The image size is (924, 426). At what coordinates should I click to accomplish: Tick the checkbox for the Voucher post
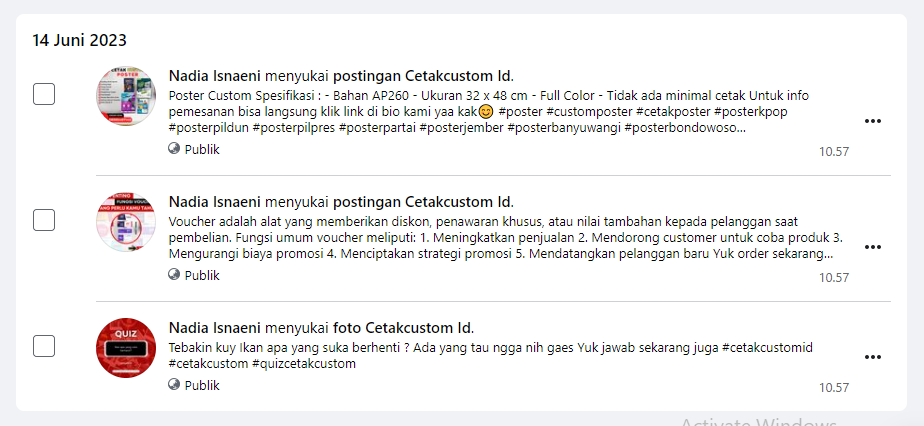44,220
